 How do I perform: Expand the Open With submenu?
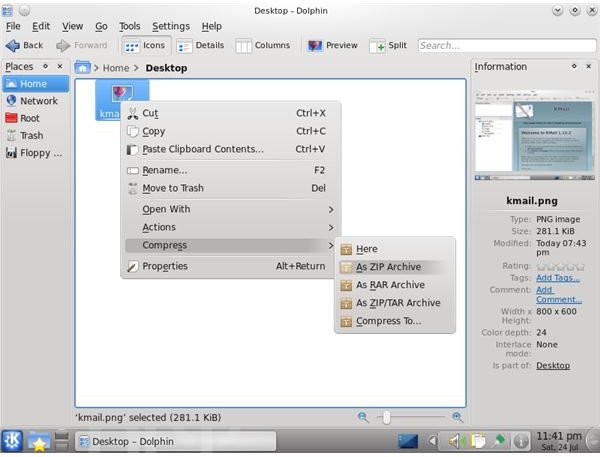pos(230,209)
